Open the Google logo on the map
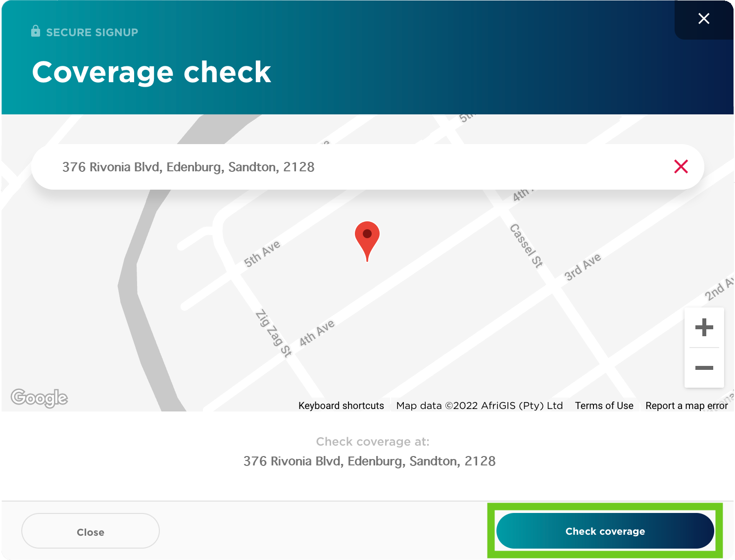This screenshot has height=560, width=735. point(39,398)
